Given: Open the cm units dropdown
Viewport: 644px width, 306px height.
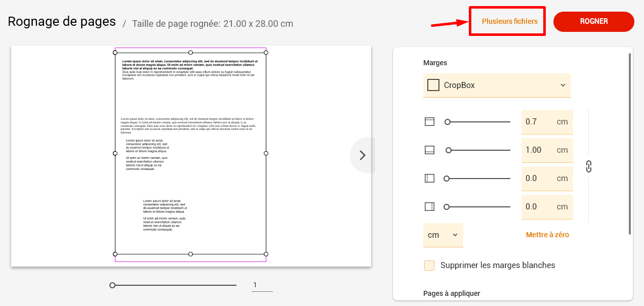Looking at the screenshot, I should (443, 235).
